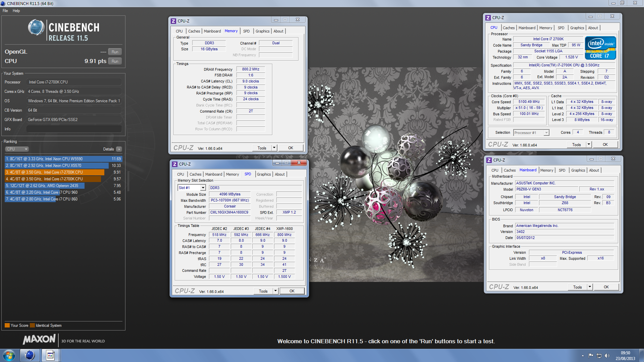Click the part number CML16GX3M4A1600C9

229,212
